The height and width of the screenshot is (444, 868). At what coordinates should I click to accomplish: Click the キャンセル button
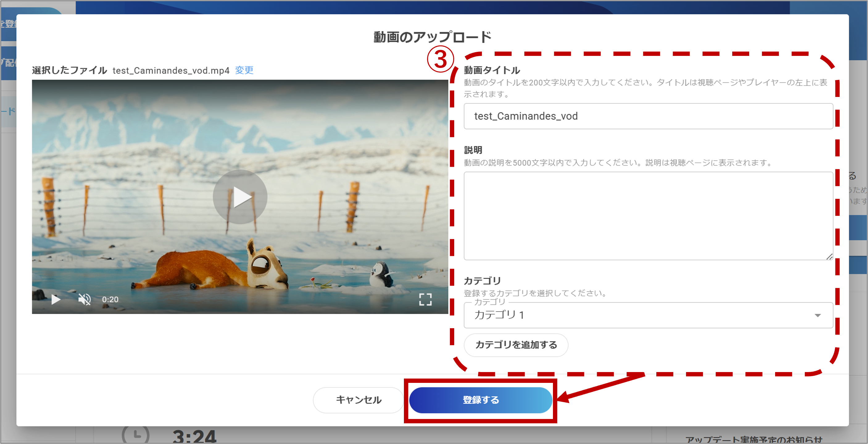pyautogui.click(x=359, y=400)
